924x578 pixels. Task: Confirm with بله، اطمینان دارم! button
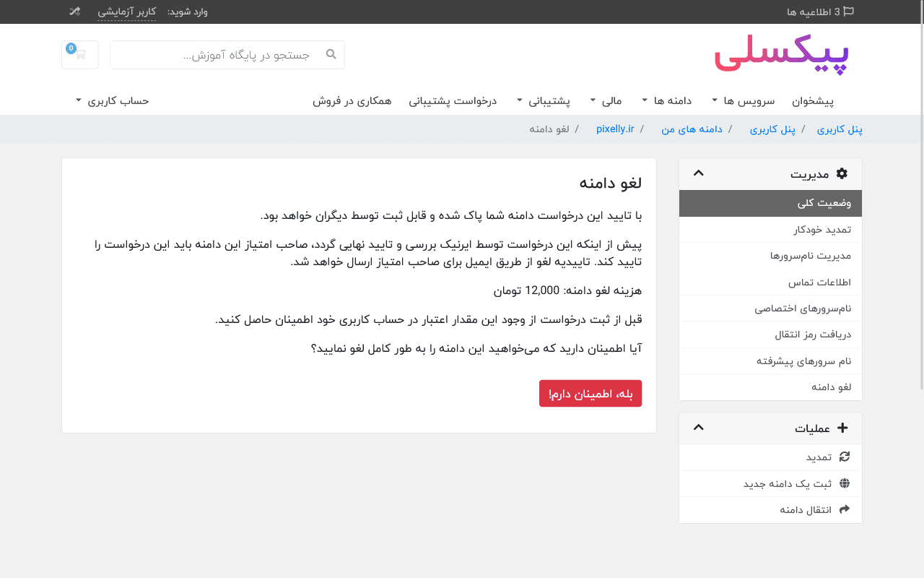pos(590,393)
